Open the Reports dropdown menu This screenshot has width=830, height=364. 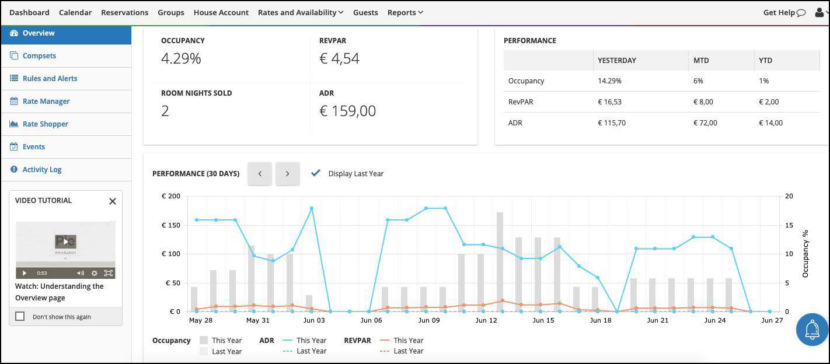pyautogui.click(x=405, y=12)
